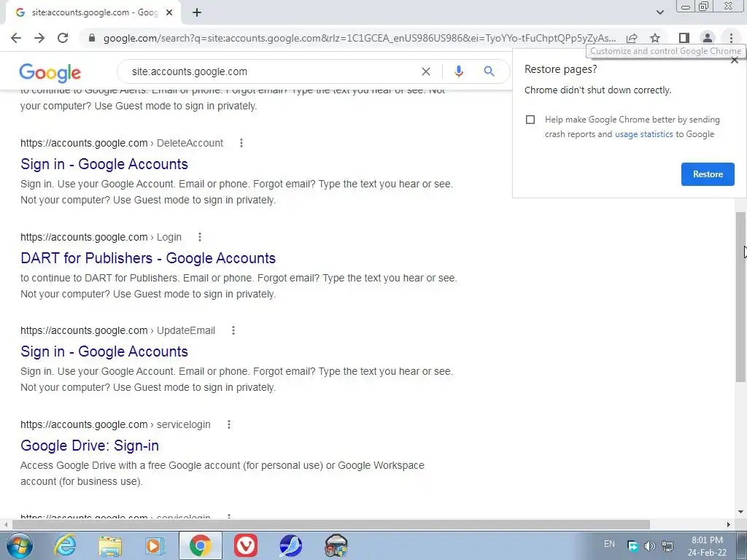Screen dimensions: 747x560
Task: Open the usage statistics link
Action: point(643,134)
